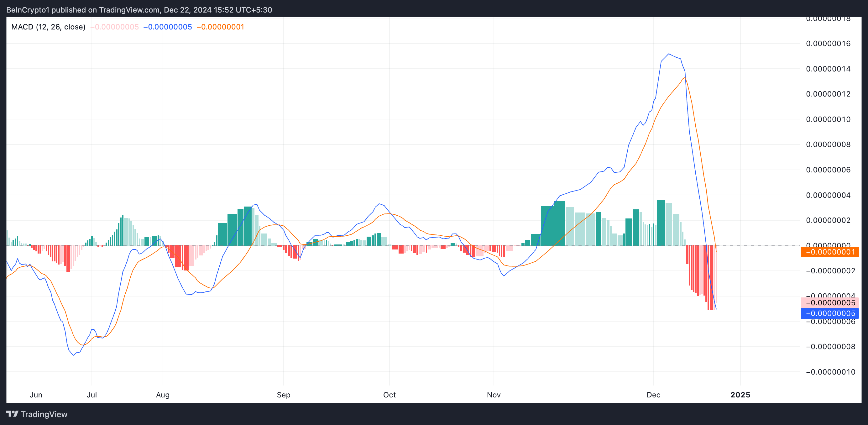
Task: Click the blue MACD value in the legend
Action: tap(167, 27)
